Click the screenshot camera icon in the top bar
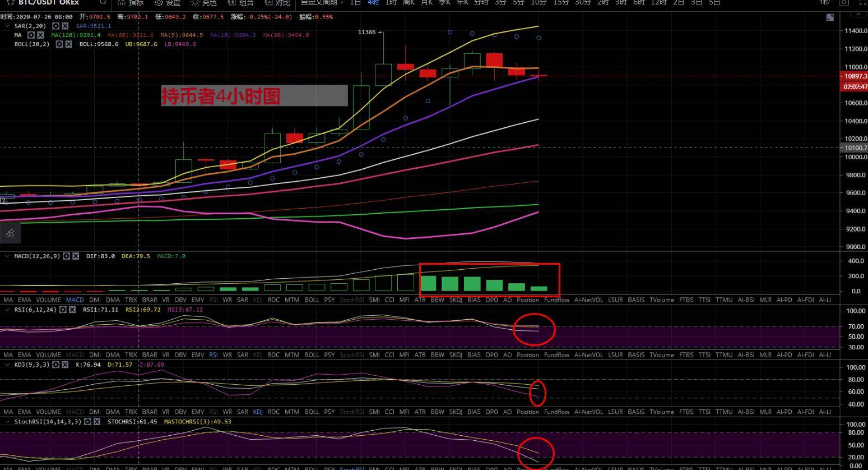The width and height of the screenshot is (868, 470). [x=844, y=2]
